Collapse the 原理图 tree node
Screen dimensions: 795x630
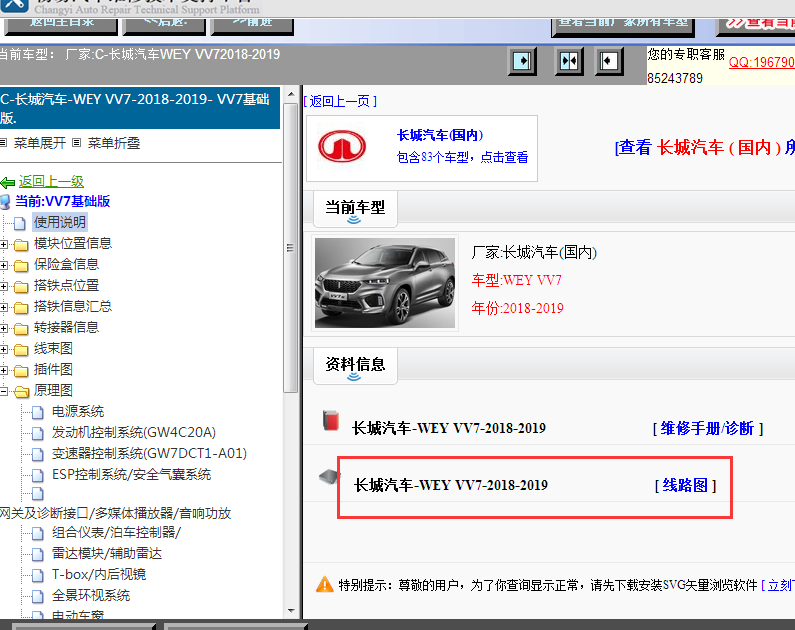click(x=4, y=391)
